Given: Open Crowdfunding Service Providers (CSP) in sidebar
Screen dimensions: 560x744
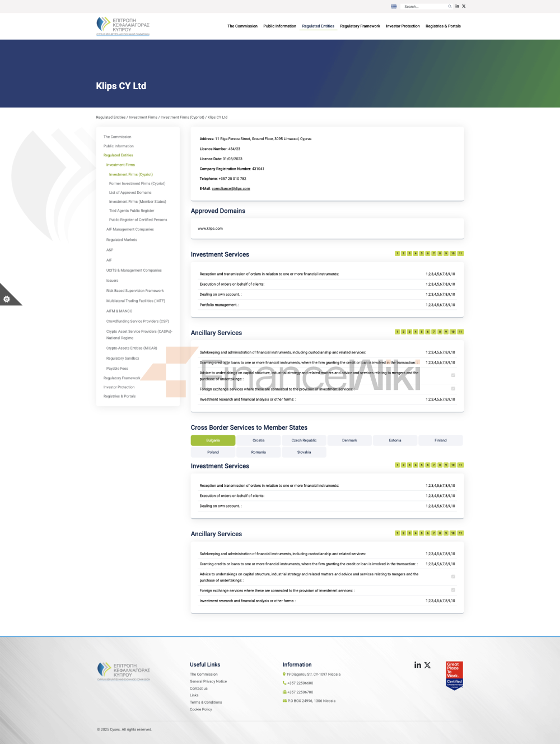Looking at the screenshot, I should tap(138, 321).
